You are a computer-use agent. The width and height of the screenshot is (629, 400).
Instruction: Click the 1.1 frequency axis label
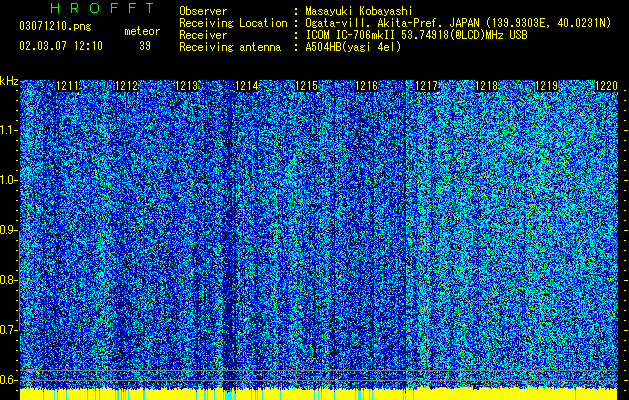pos(8,130)
